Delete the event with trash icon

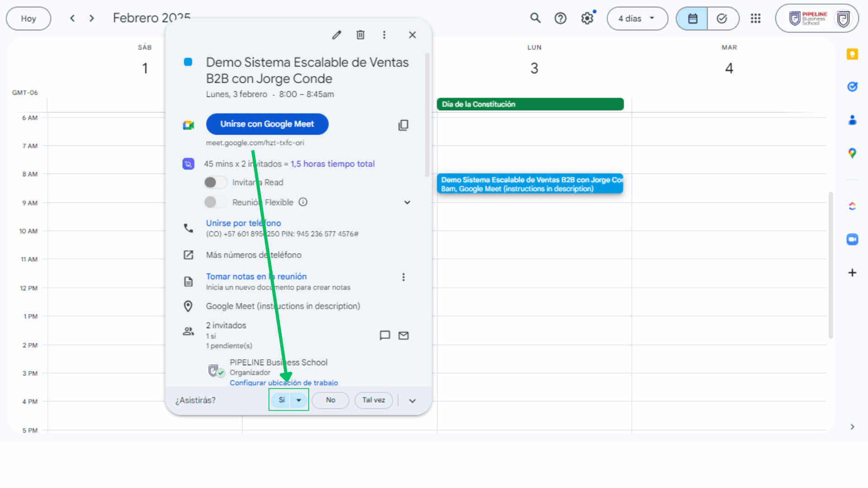[360, 35]
